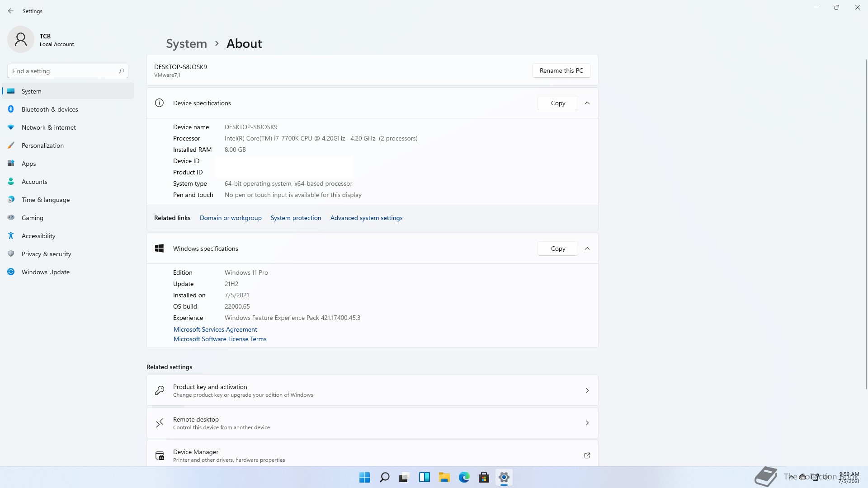Open Privacy & security settings
Image resolution: width=868 pixels, height=488 pixels.
pyautogui.click(x=68, y=254)
